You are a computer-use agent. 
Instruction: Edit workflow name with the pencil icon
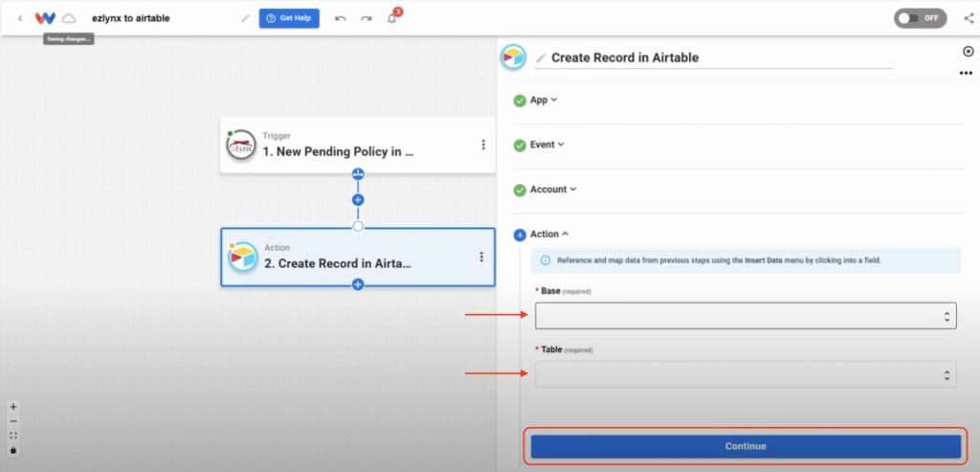click(245, 19)
